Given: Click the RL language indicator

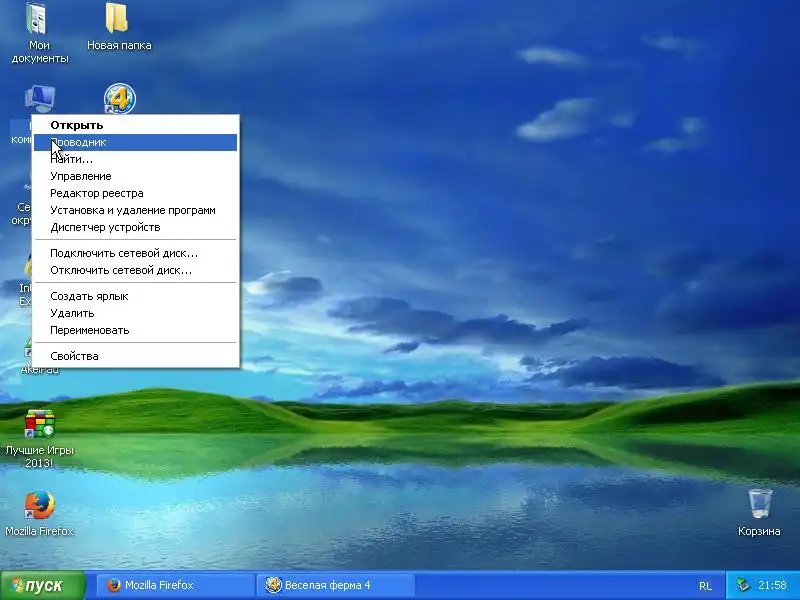Looking at the screenshot, I should click(706, 586).
